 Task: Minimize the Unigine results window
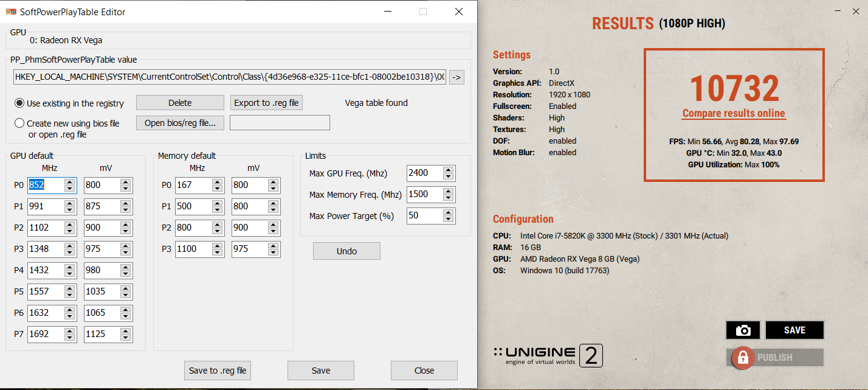pyautogui.click(x=838, y=10)
